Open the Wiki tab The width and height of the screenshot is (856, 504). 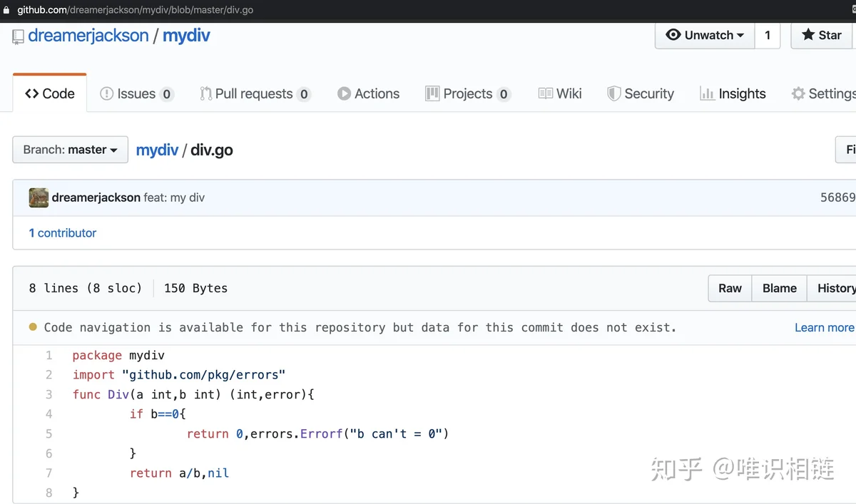tap(560, 93)
